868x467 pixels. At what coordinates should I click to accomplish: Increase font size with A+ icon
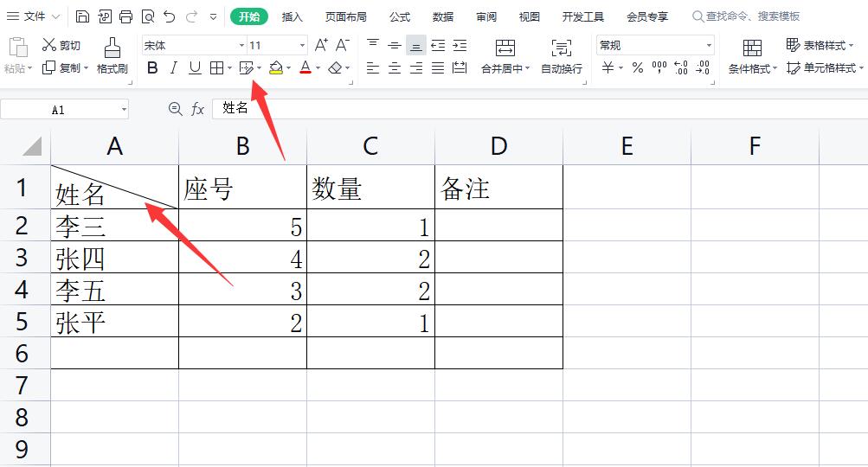(x=321, y=45)
